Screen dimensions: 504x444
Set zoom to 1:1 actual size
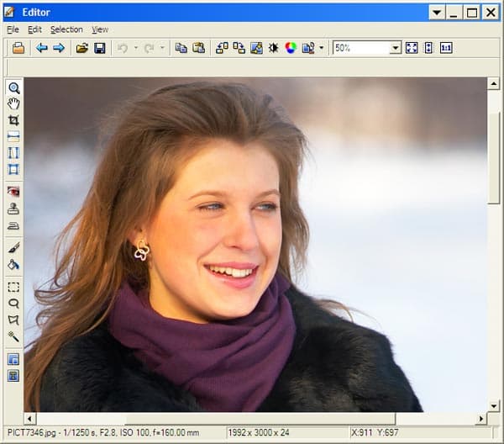(x=446, y=48)
